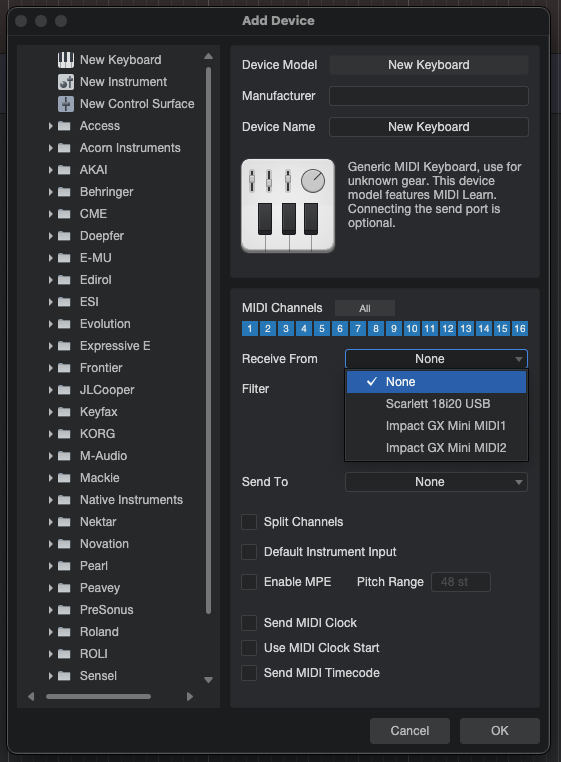Select Impact GX Mini MIDI2
The image size is (561, 762).
[x=436, y=448]
